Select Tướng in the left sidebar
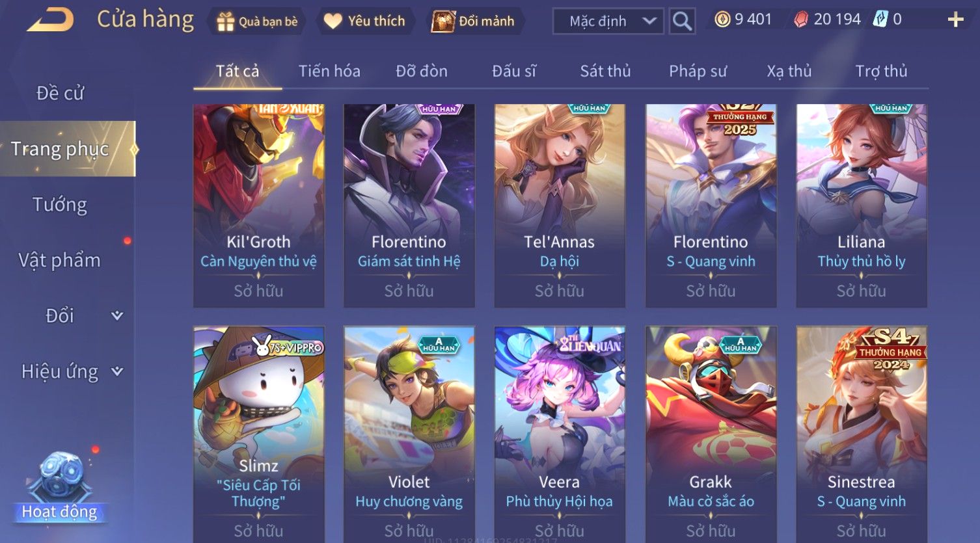 click(60, 204)
